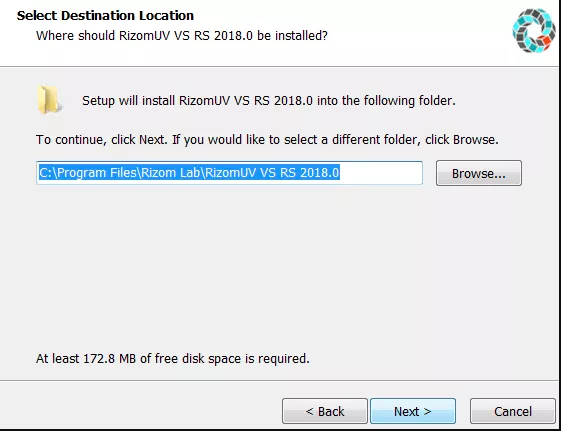Click 'Rizom Lab' within the path field
The width and height of the screenshot is (561, 431).
click(x=171, y=173)
